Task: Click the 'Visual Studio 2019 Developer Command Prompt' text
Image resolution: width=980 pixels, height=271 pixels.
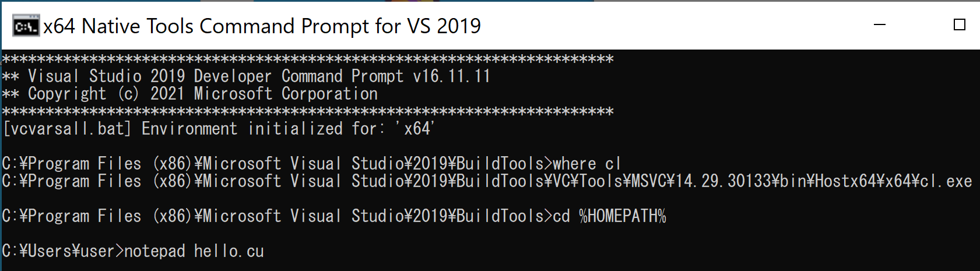Action: click(x=216, y=76)
